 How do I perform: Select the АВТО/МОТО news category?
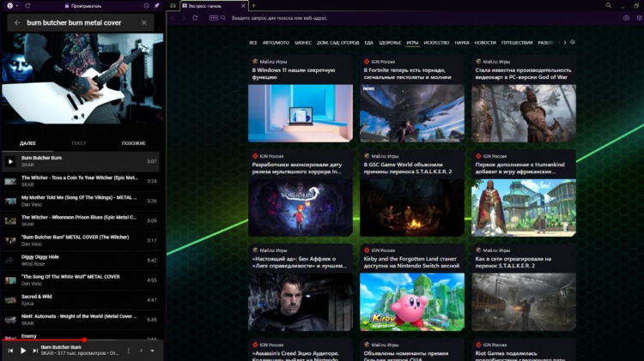coord(276,43)
